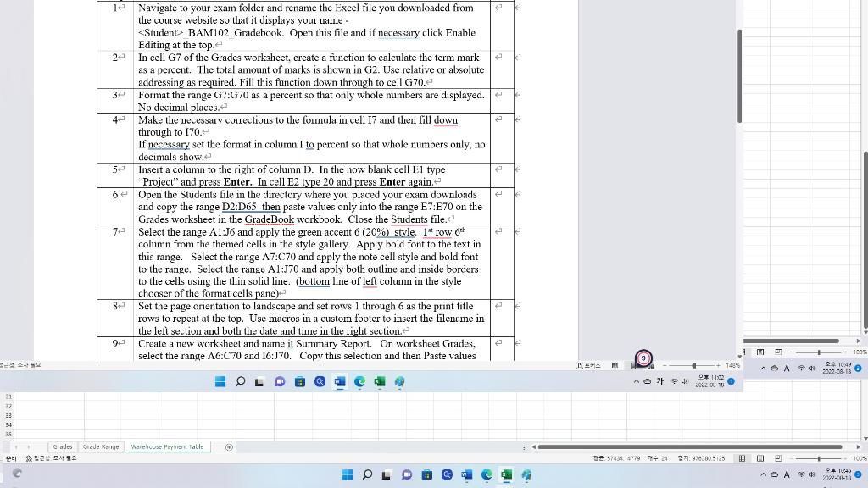This screenshot has width=868, height=488.
Task: Switch to the Grades sheet tab
Action: click(63, 446)
